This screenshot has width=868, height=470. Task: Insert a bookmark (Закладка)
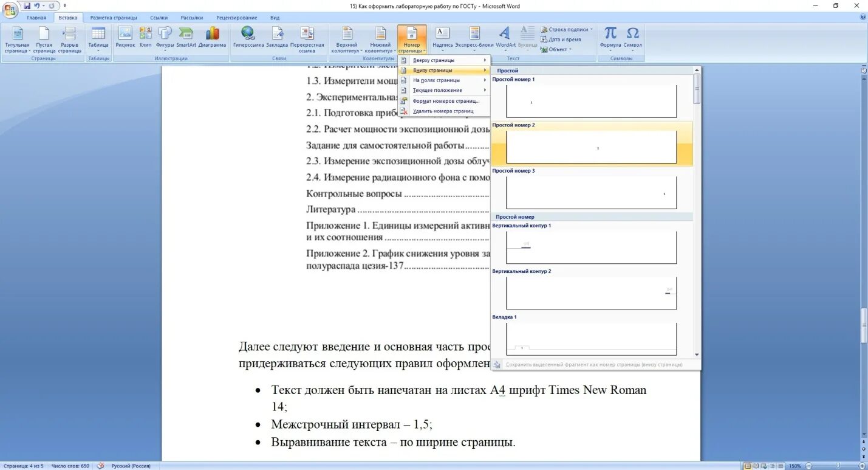click(x=277, y=38)
